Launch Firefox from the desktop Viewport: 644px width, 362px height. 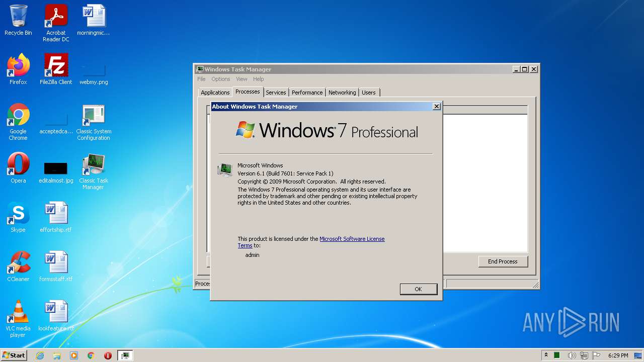(x=18, y=69)
